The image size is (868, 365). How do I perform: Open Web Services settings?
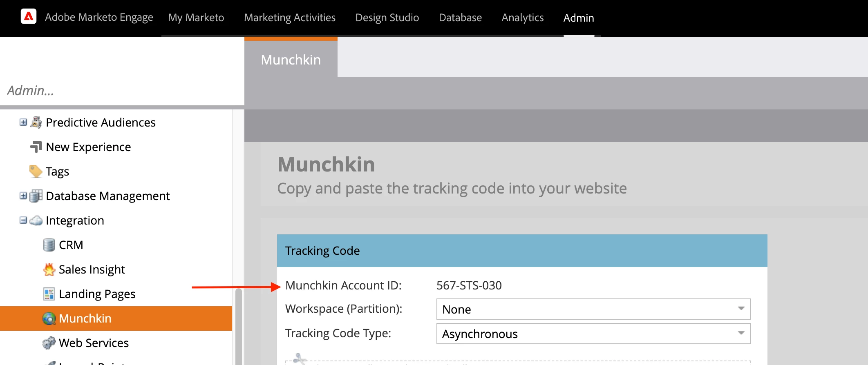click(x=94, y=343)
